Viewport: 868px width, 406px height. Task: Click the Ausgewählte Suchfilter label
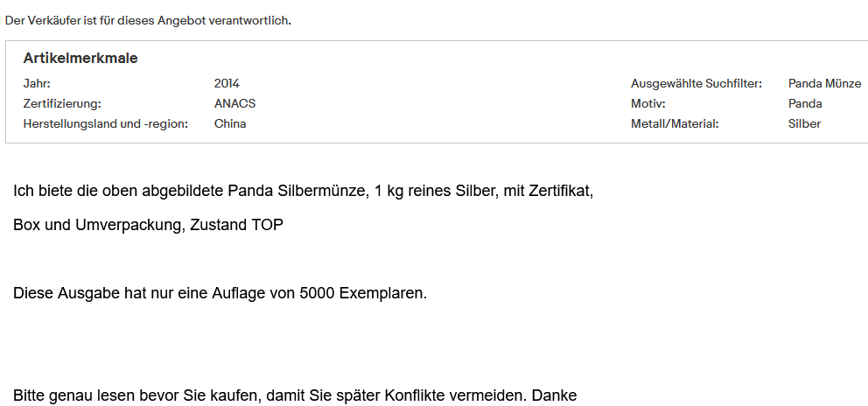pyautogui.click(x=696, y=84)
